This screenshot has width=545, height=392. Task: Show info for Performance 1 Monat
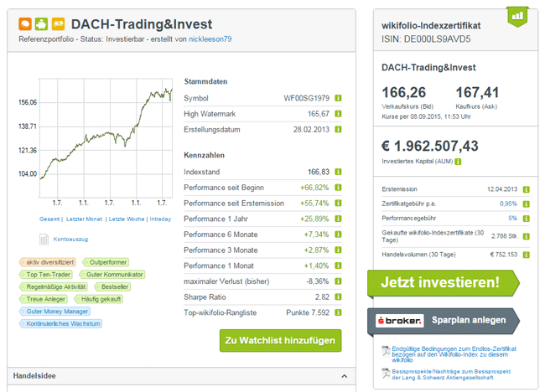click(338, 266)
